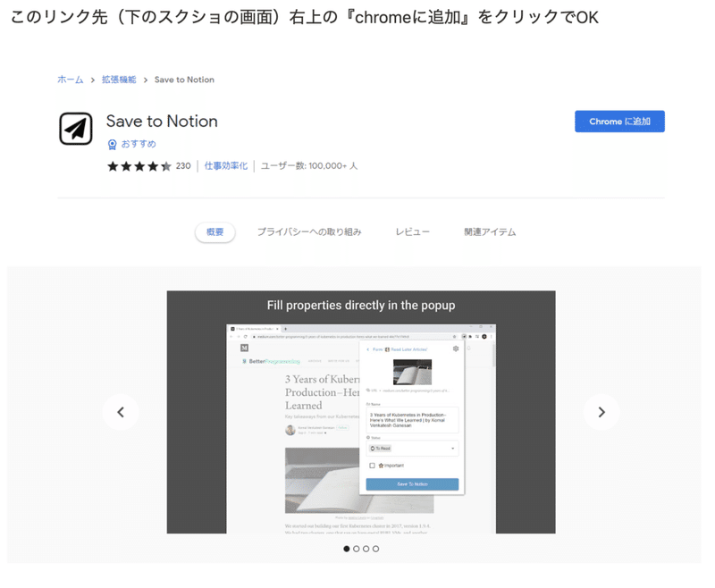Image resolution: width=715 pixels, height=588 pixels.
Task: Click the ユーザー数: 100,000+ 人 text
Action: tap(308, 166)
